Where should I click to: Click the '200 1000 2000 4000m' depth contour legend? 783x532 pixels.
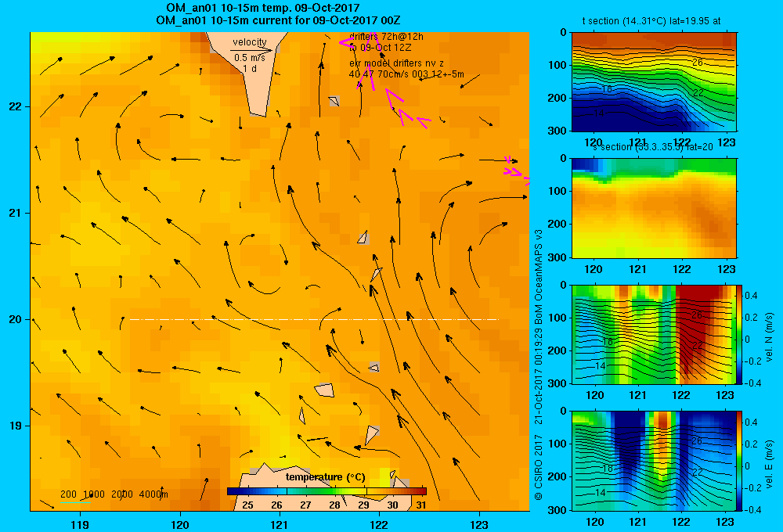(x=114, y=494)
